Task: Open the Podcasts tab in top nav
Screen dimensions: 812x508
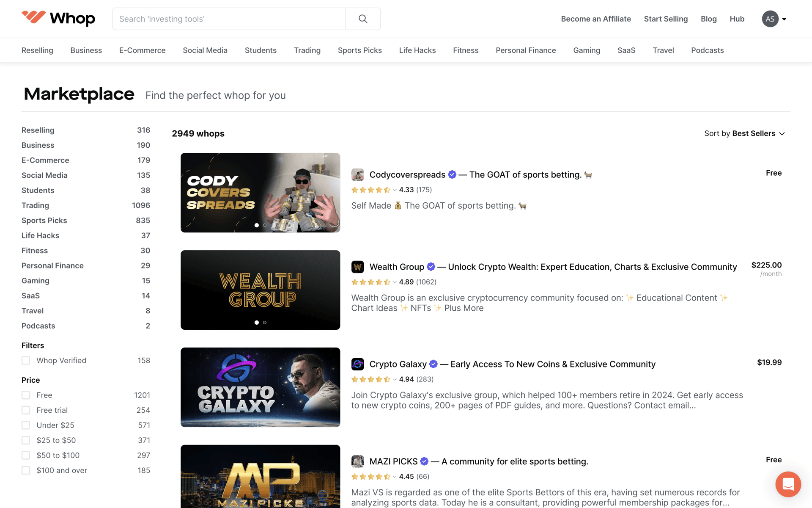Action: [x=707, y=50]
